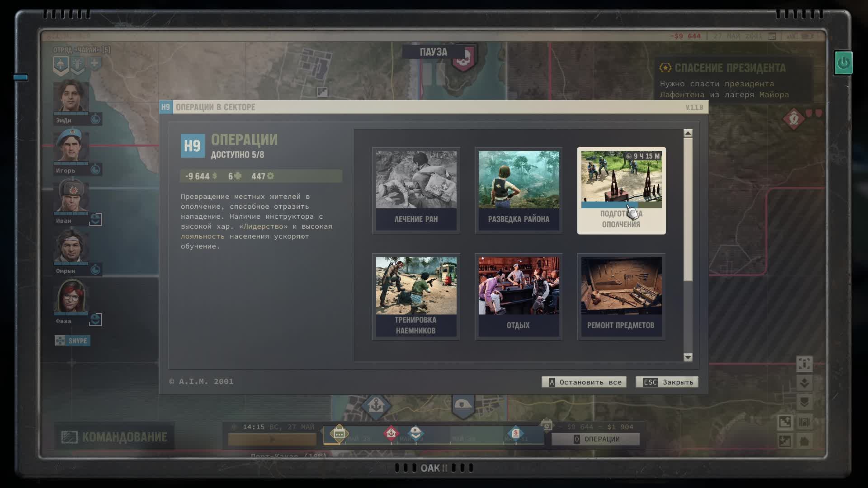The width and height of the screenshot is (868, 488).
Task: Click ЭмДи's activity clock icon
Action: [x=95, y=119]
